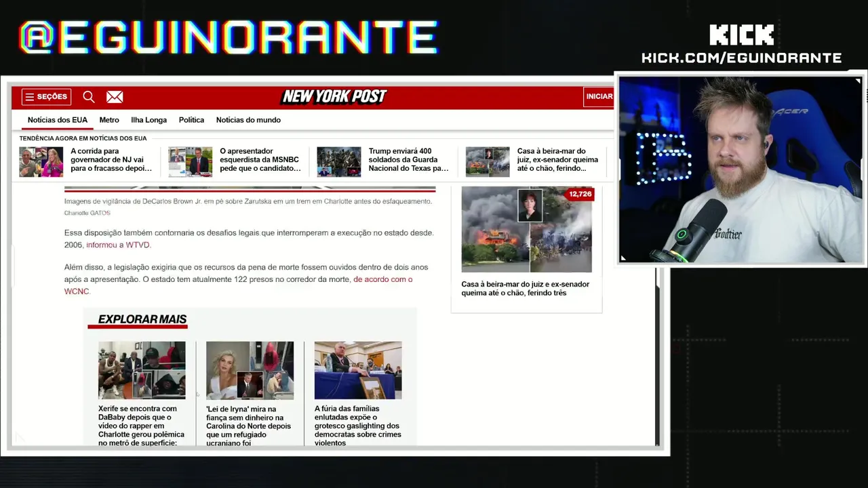Click the 12,726 comment count badge

point(580,194)
